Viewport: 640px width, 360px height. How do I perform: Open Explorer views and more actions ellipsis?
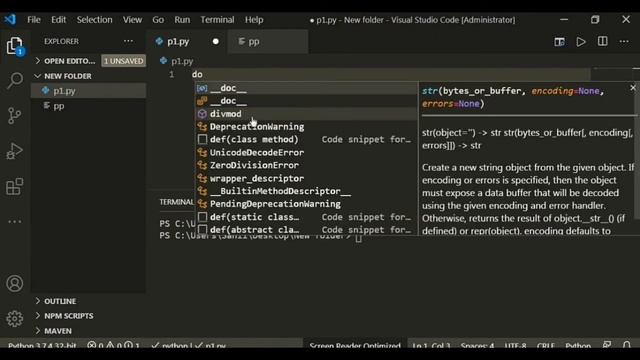pyautogui.click(x=128, y=41)
